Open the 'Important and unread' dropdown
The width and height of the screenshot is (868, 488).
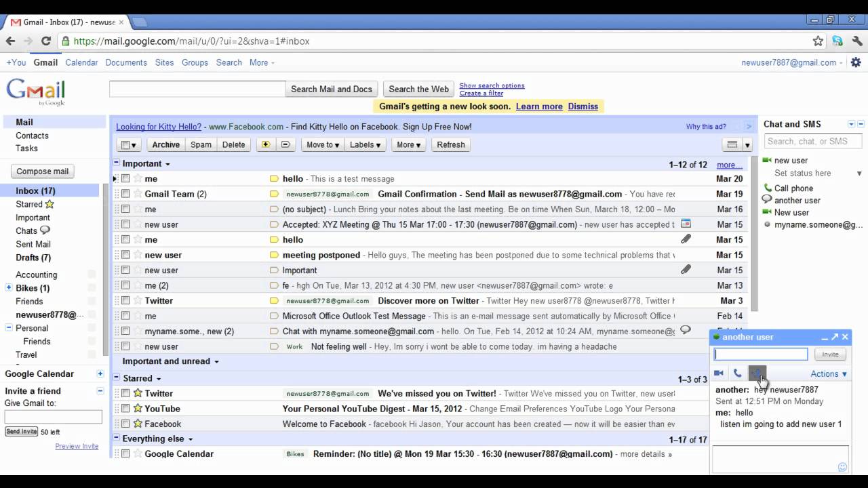pos(216,362)
